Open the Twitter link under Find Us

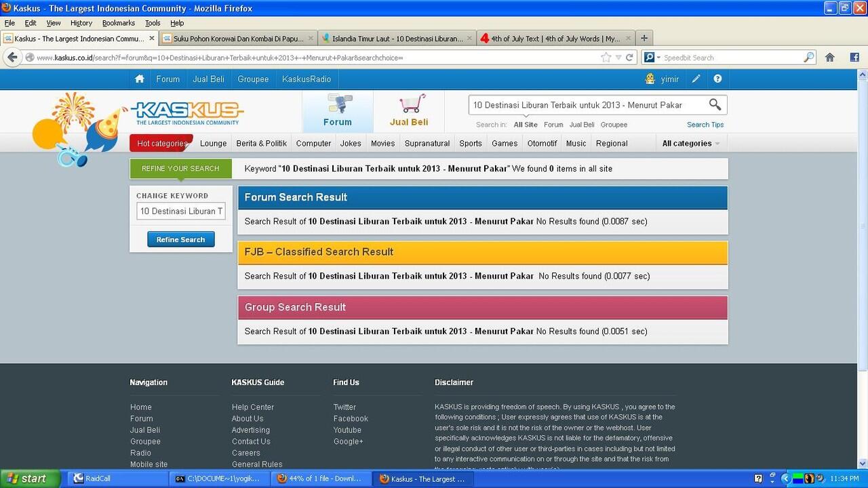click(344, 407)
